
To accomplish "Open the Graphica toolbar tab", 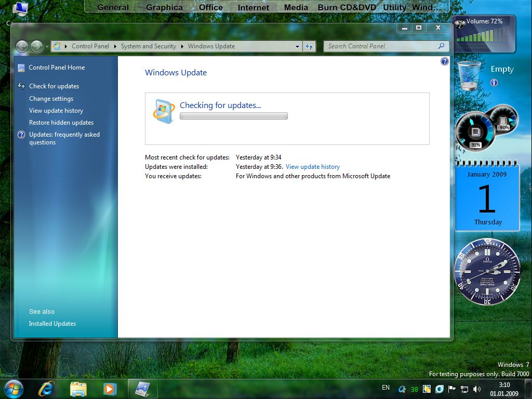I will click(x=164, y=7).
